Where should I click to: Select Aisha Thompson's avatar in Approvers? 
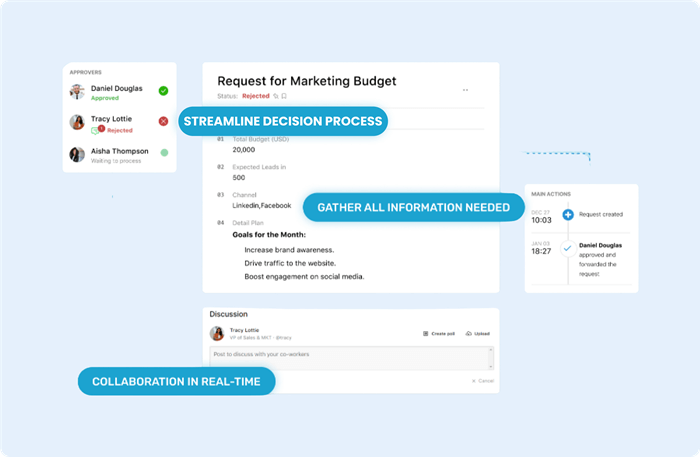[x=77, y=154]
